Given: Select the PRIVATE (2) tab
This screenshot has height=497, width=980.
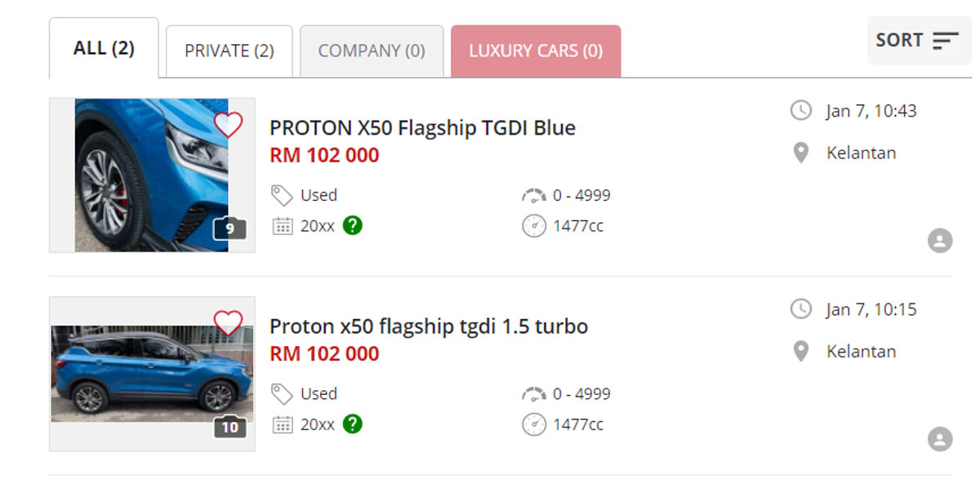Looking at the screenshot, I should 229,51.
